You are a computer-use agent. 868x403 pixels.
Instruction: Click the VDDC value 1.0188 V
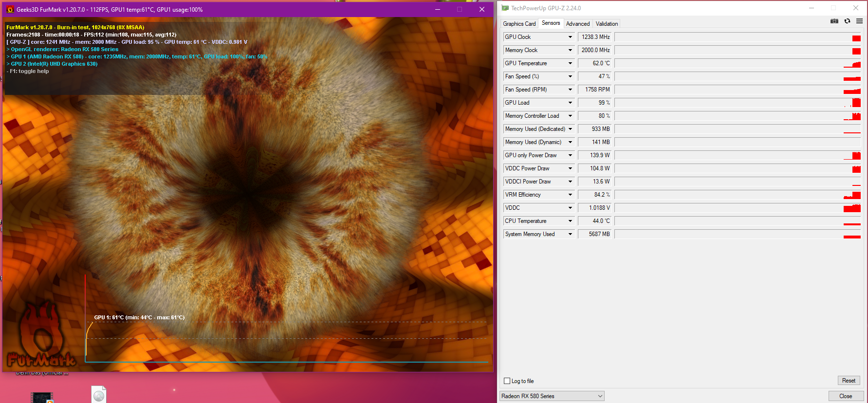595,208
